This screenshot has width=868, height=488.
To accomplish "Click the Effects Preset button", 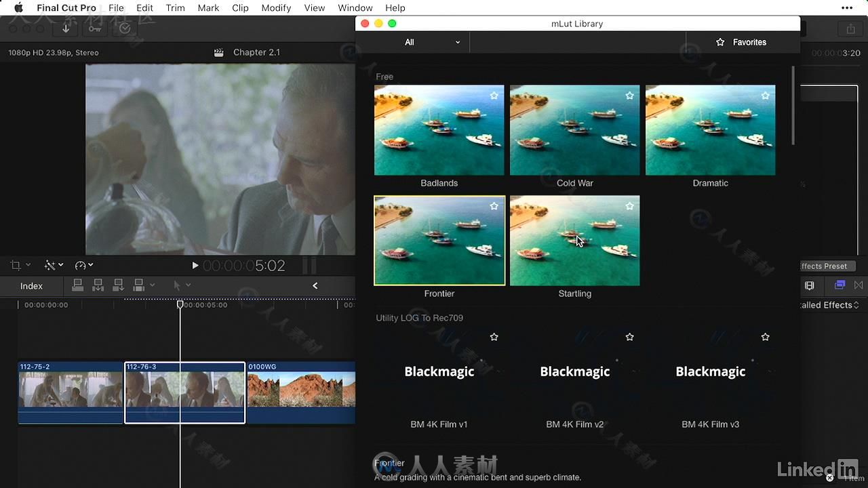I will click(x=828, y=266).
